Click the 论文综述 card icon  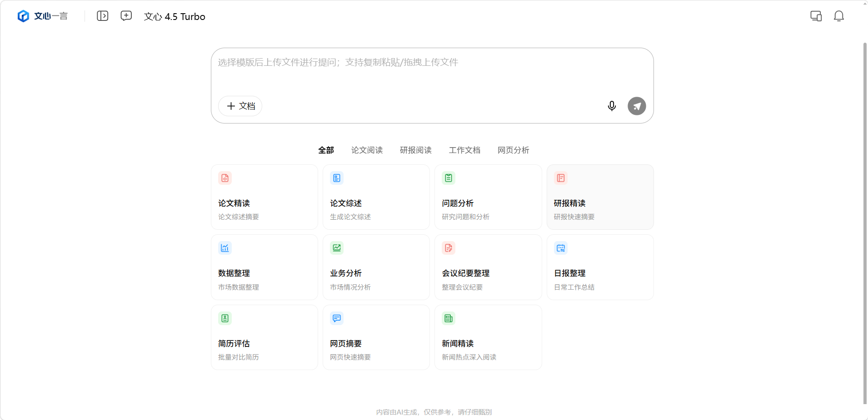pos(337,178)
